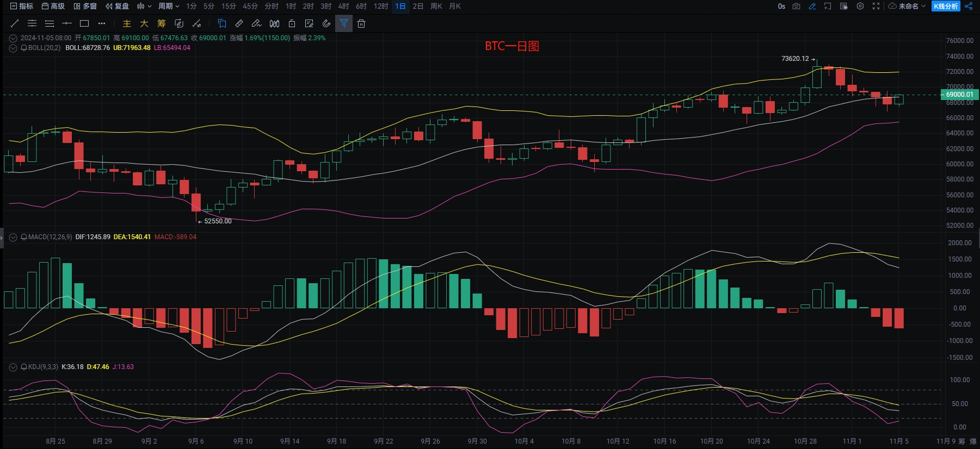The width and height of the screenshot is (980, 449).
Task: Toggle the blue pencil drawing mode
Action: pyautogui.click(x=812, y=6)
